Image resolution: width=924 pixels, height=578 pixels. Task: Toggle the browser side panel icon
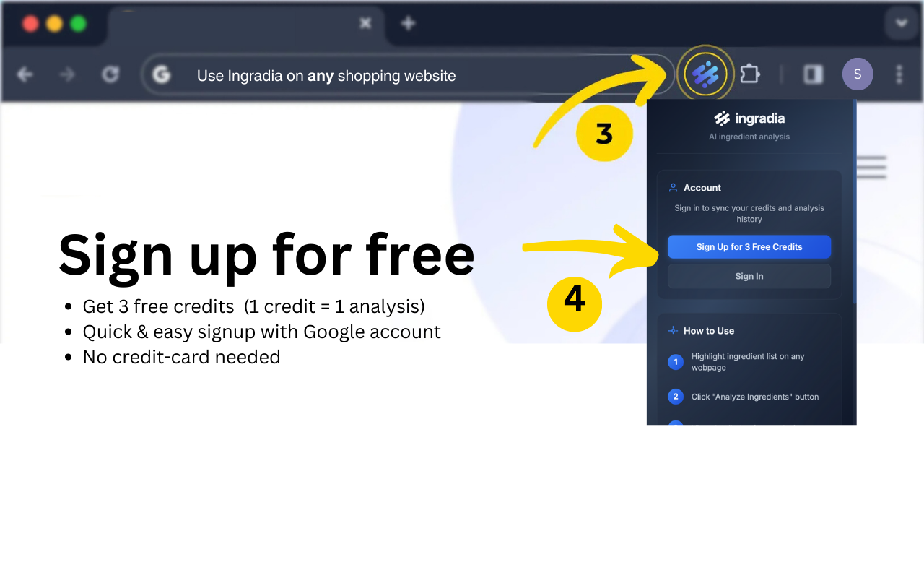coord(814,74)
